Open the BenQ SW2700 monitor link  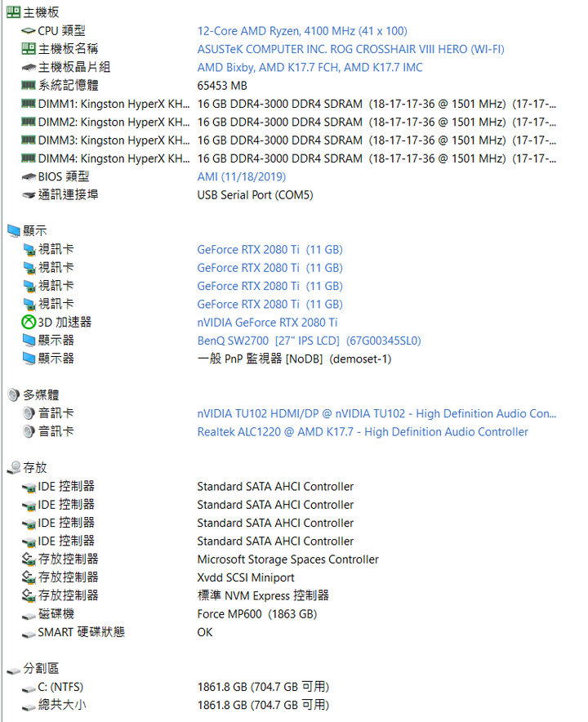[309, 341]
